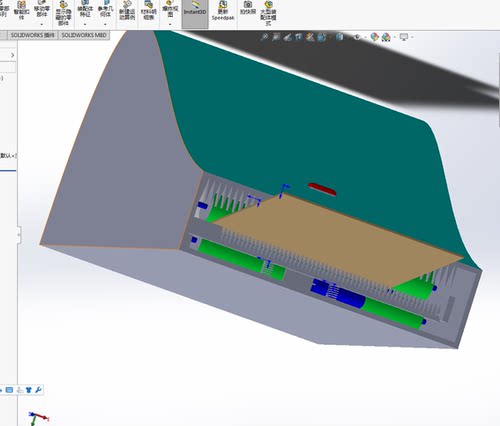Open the Exploded View tool
This screenshot has width=500, height=426.
coord(170,9)
